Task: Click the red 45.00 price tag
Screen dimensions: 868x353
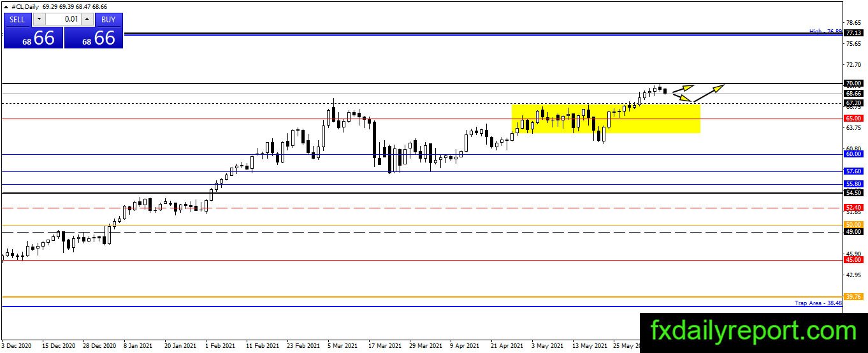Action: 853,260
